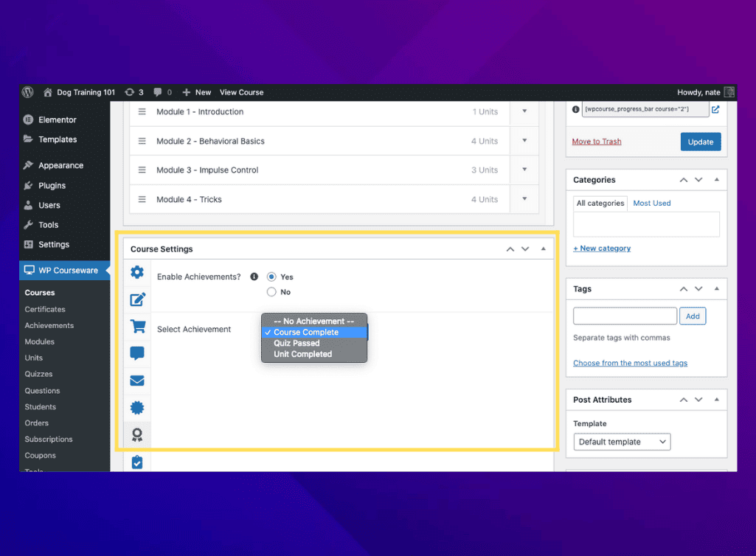Click the info icon beside the shortcode field
The image size is (756, 556).
pyautogui.click(x=576, y=109)
